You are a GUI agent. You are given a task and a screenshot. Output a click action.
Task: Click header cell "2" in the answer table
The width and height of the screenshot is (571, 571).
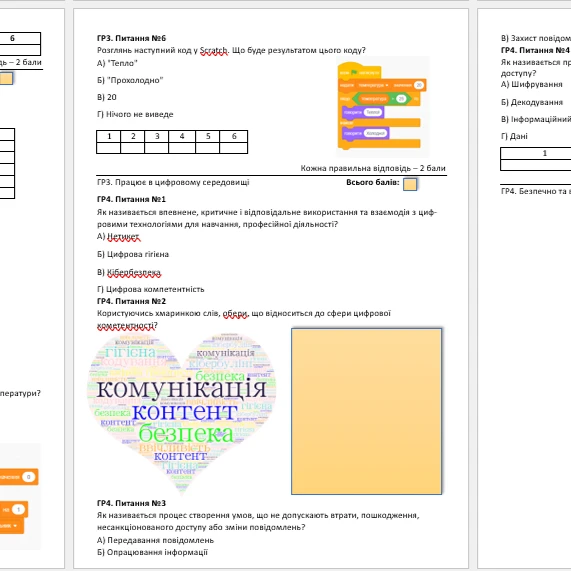133,136
